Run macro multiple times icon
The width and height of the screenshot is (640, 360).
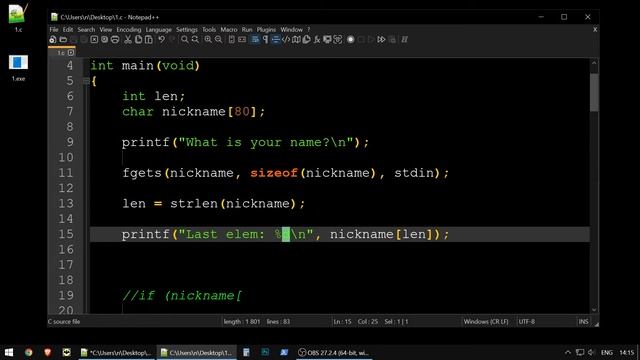[x=381, y=40]
